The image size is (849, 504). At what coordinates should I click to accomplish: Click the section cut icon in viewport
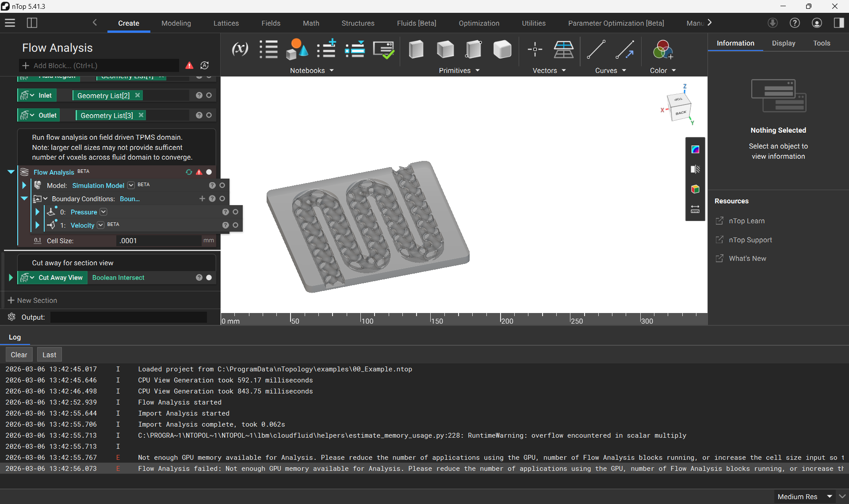click(695, 169)
